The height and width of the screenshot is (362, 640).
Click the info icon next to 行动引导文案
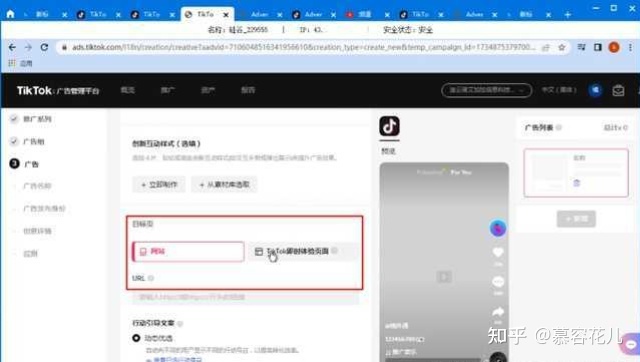(180, 324)
